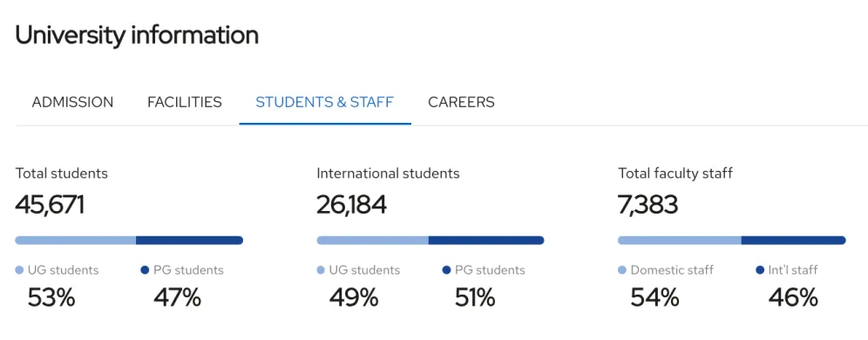Open the Admission tab
This screenshot has width=868, height=340.
[x=72, y=103]
